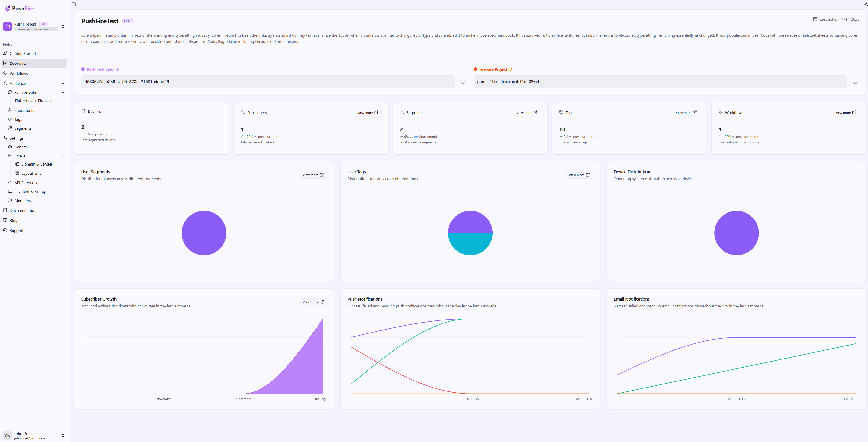Screen dimensions: 868x442
Task: Click the Getting Started rocket icon
Action: (x=5, y=53)
